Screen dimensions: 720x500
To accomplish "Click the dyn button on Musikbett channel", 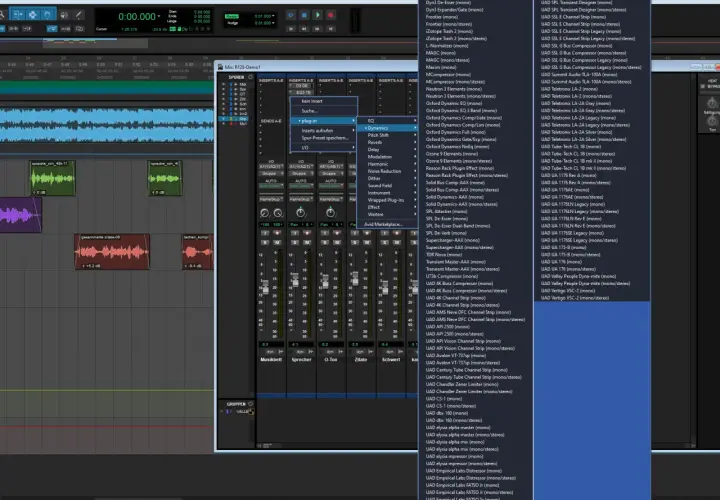I will [269, 352].
